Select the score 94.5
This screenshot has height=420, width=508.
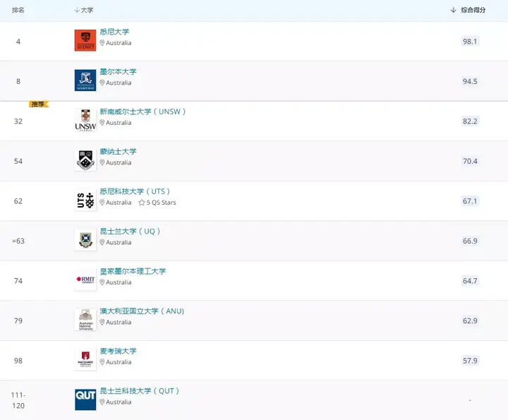(470, 81)
